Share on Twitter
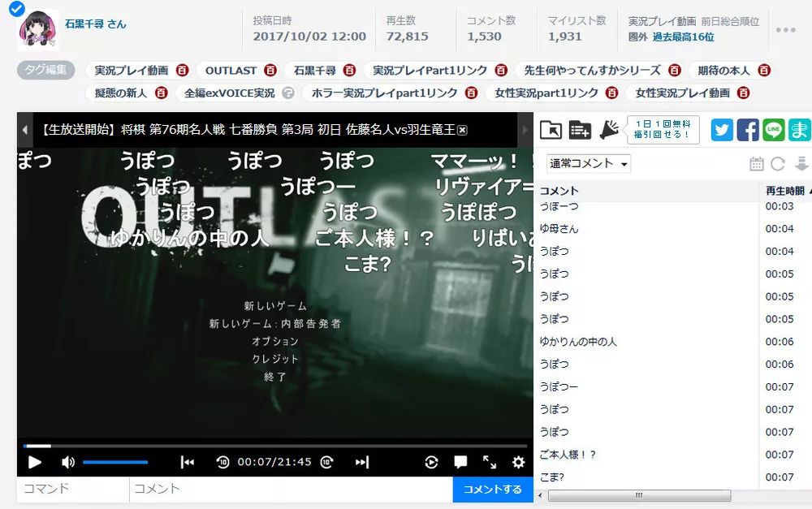This screenshot has width=812, height=509. [x=722, y=130]
